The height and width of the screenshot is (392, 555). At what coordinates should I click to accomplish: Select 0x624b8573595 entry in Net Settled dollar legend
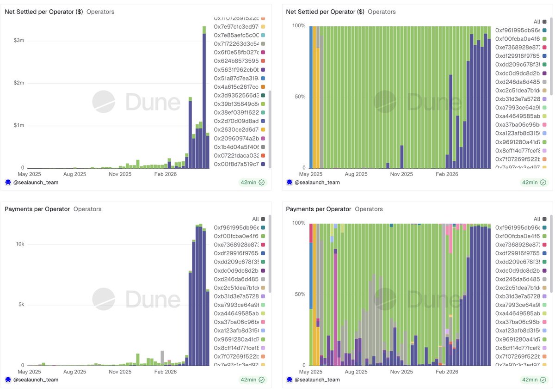pyautogui.click(x=239, y=61)
